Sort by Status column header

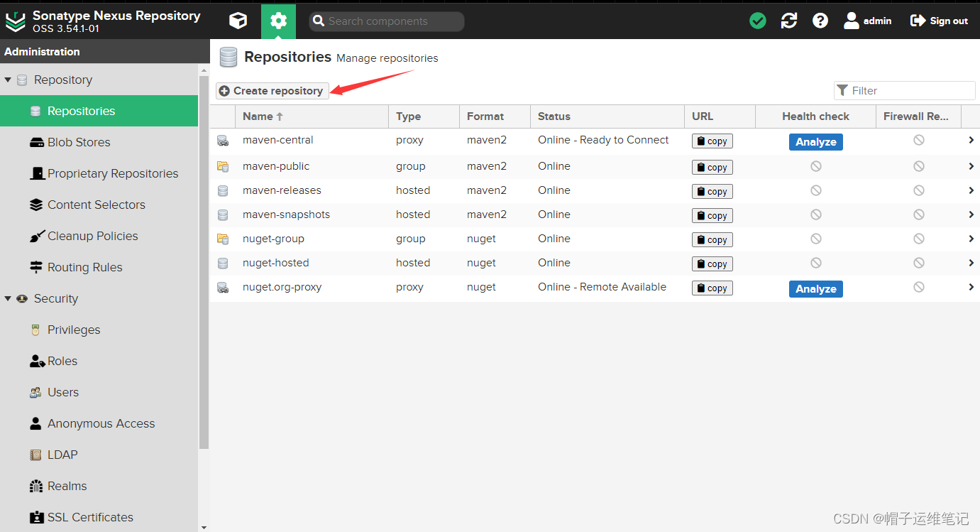(x=607, y=116)
